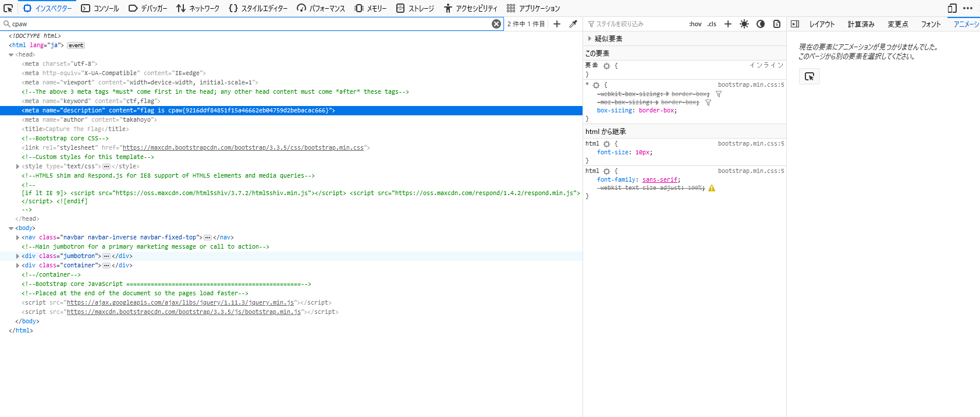Activate the element picker in the DevTools toolbar
Screen dimensions: 980x417
[8, 8]
